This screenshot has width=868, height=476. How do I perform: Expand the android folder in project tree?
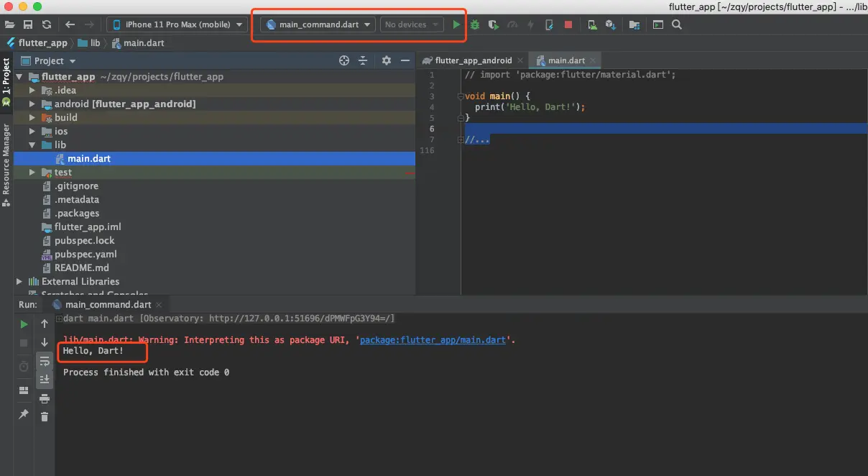[32, 104]
